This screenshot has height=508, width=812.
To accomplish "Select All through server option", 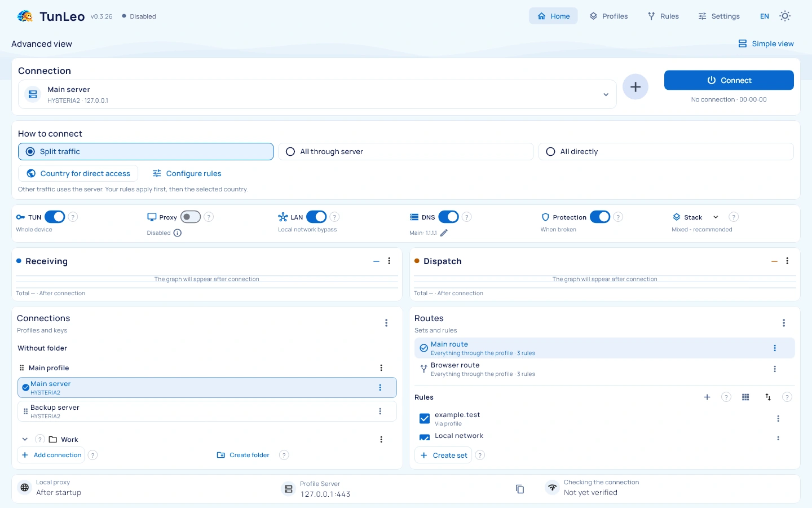I will tap(406, 151).
